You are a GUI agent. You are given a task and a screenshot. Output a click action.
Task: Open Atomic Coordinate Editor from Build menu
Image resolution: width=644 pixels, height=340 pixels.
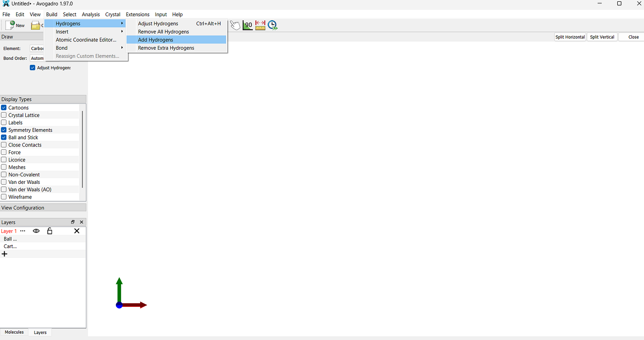(x=86, y=40)
